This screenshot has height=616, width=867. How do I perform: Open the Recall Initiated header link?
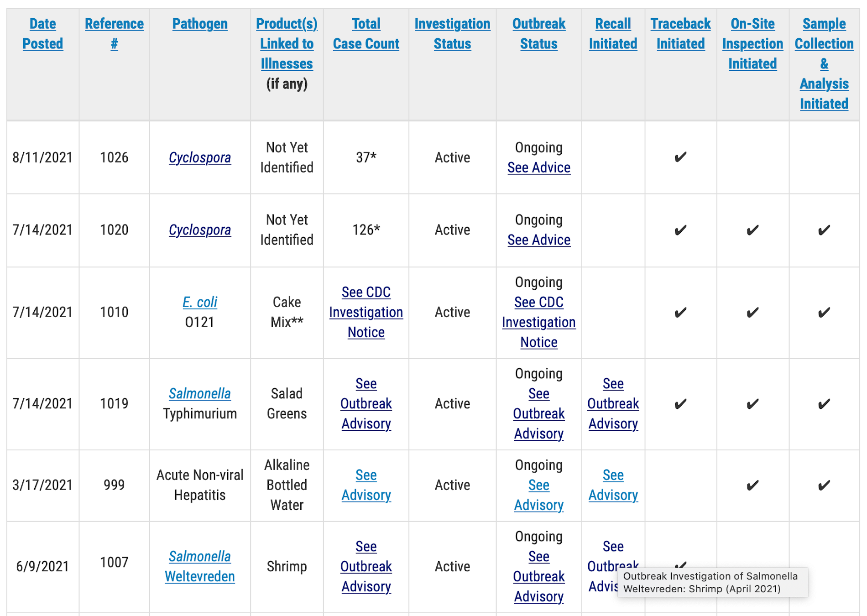click(613, 34)
